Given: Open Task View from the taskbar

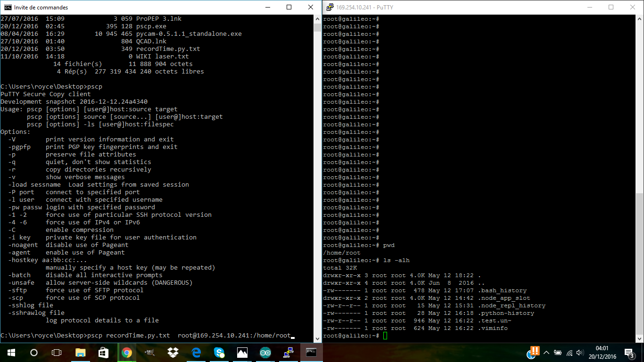Looking at the screenshot, I should (x=57, y=352).
